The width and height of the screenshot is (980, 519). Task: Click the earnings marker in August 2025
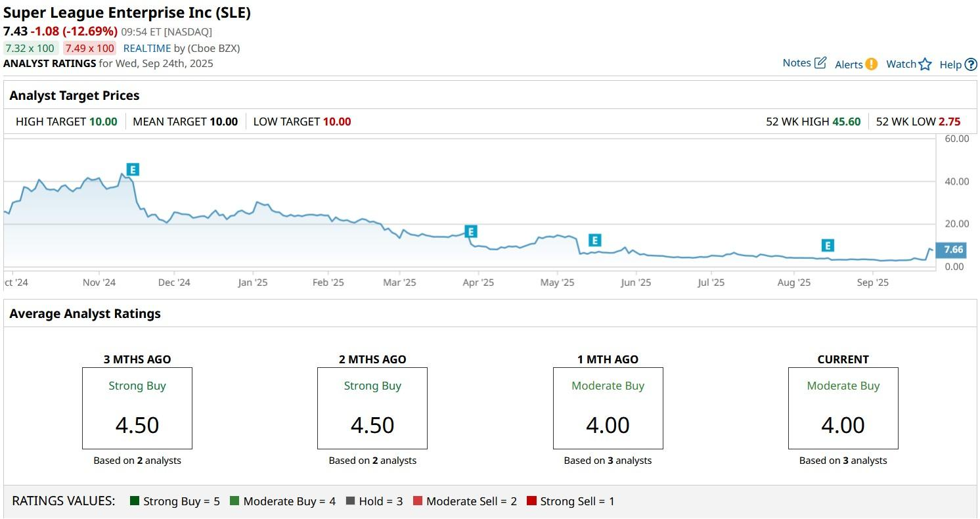coord(828,246)
